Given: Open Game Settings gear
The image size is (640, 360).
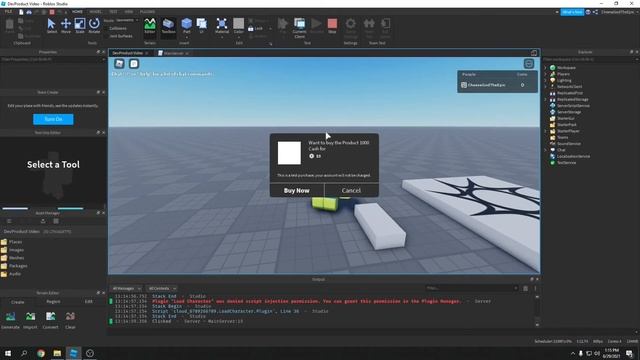Looking at the screenshot, I should [x=350, y=28].
